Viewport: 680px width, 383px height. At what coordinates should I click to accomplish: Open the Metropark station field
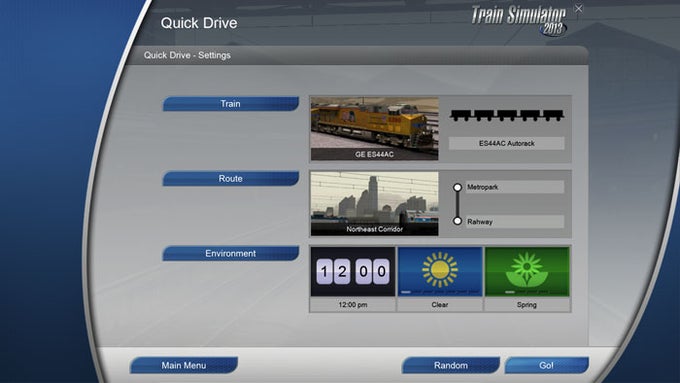tap(515, 187)
